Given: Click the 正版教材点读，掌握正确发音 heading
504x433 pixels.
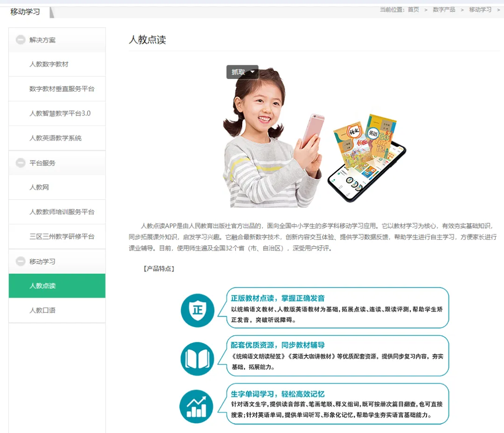Looking at the screenshot, I should 278,298.
